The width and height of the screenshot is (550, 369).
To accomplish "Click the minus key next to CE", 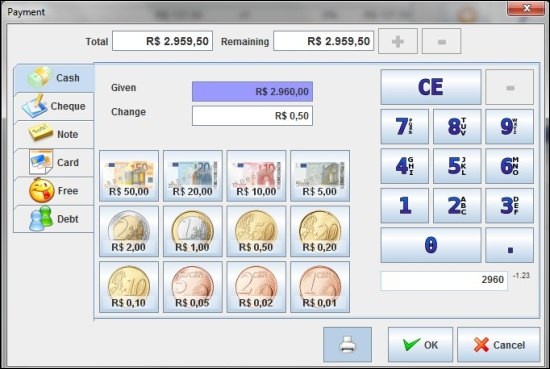I will coord(510,87).
